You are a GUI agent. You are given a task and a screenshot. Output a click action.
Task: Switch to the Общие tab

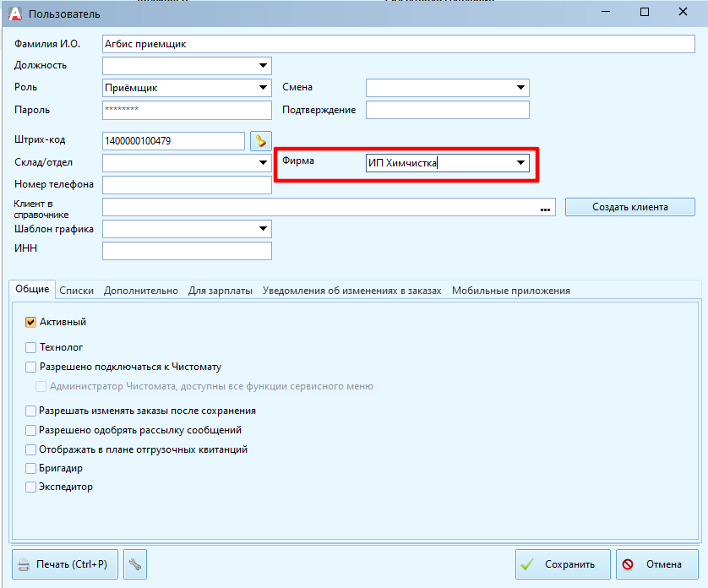32,289
